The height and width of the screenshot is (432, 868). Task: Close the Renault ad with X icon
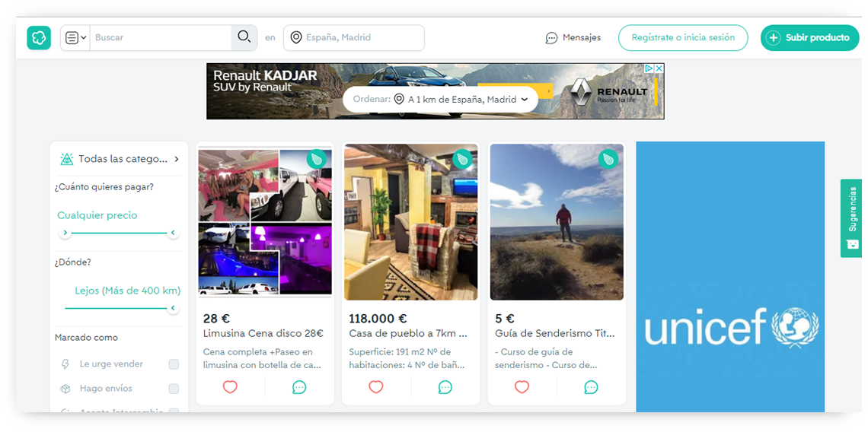click(659, 68)
